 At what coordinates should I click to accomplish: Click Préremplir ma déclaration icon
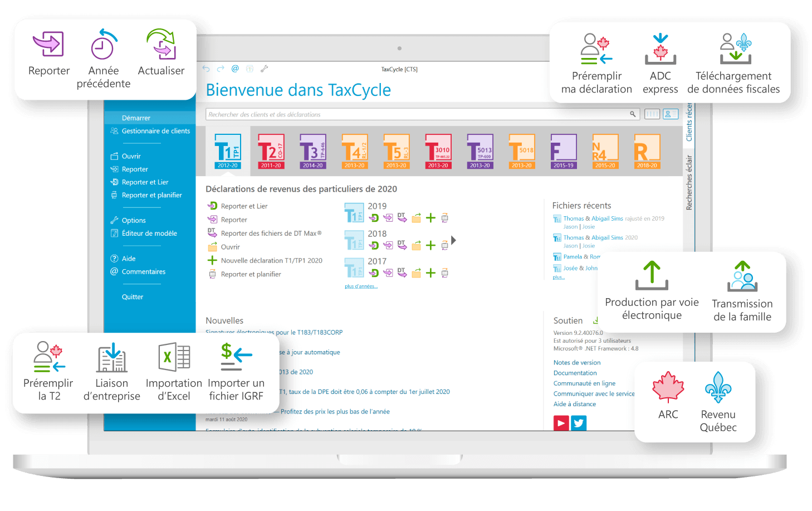pos(596,48)
